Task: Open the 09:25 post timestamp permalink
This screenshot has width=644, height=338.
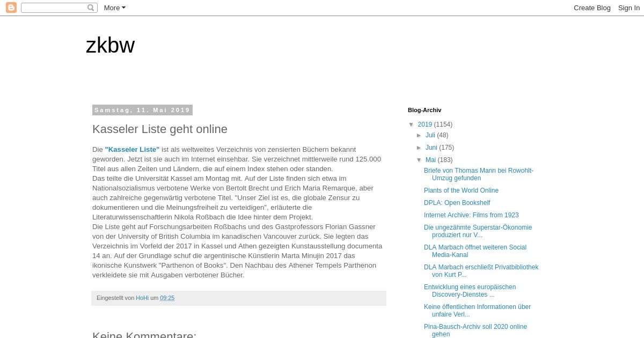Action: 167,298
